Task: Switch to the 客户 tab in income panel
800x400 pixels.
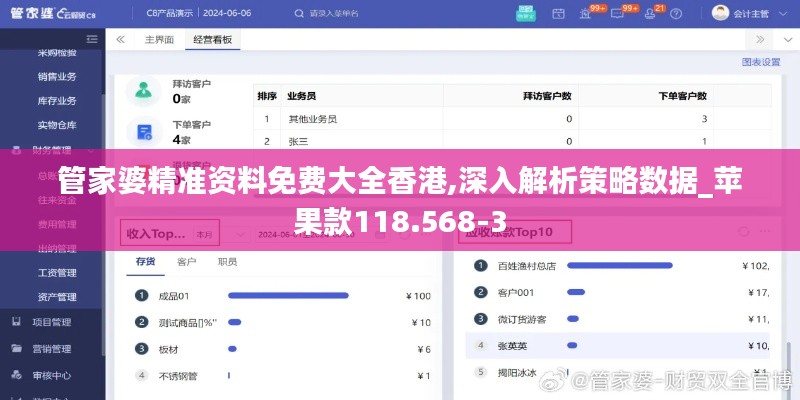Action: click(x=187, y=262)
